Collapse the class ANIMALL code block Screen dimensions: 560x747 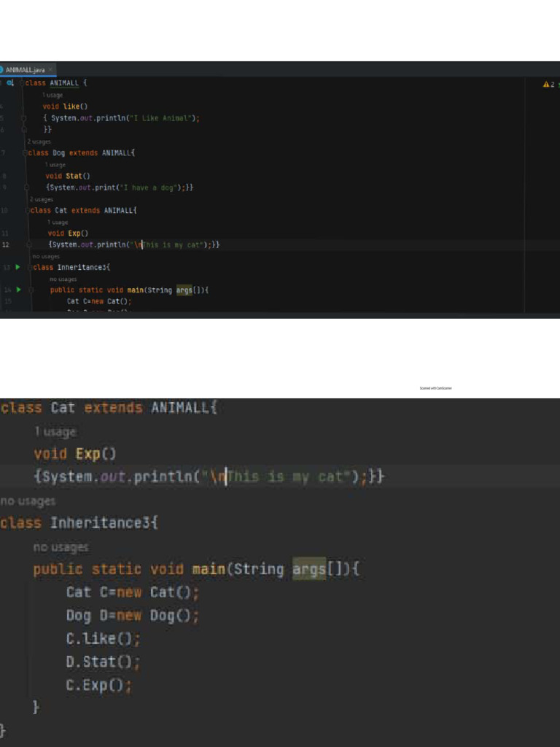click(22, 83)
